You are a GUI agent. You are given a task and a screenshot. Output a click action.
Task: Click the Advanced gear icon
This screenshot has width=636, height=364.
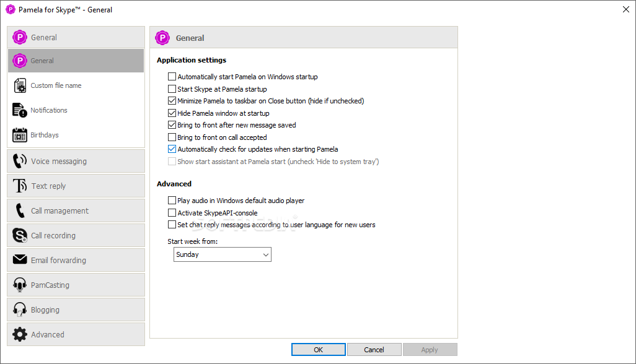click(x=19, y=334)
